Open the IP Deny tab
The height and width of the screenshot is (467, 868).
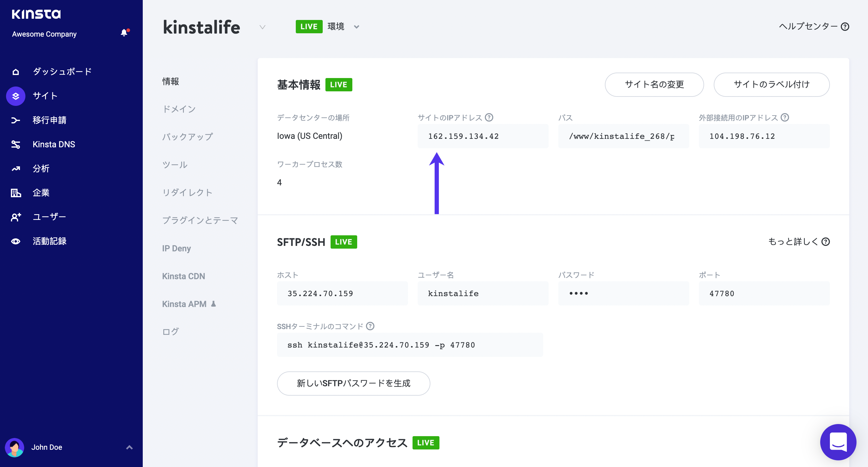click(x=176, y=248)
